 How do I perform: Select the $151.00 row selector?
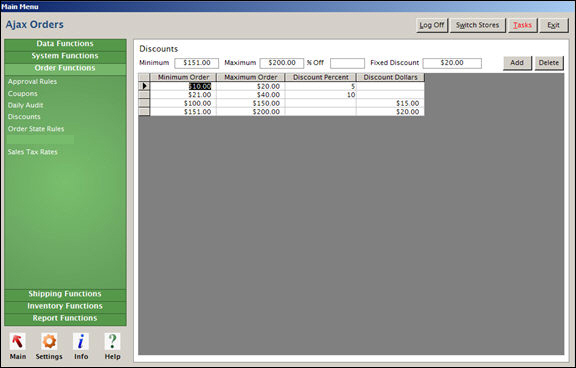click(x=144, y=112)
